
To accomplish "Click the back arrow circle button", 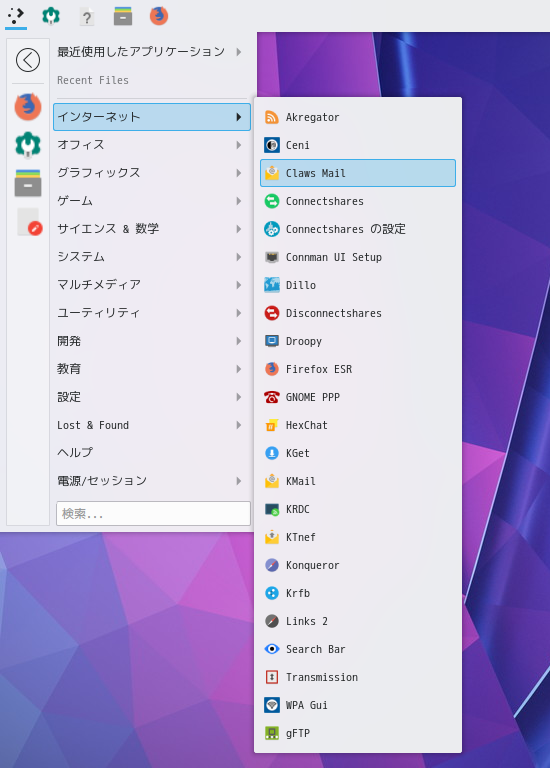I will 28,60.
